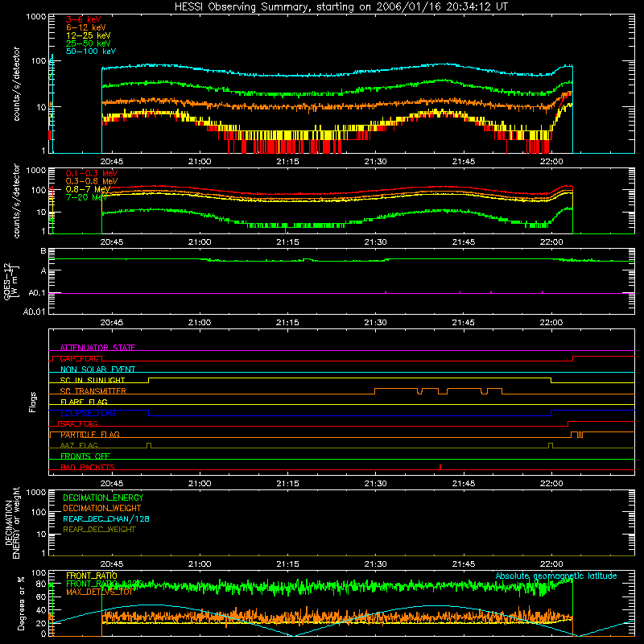Click the yellow FRONT_RATIO legend label
The height and width of the screenshot is (644, 644).
click(92, 576)
